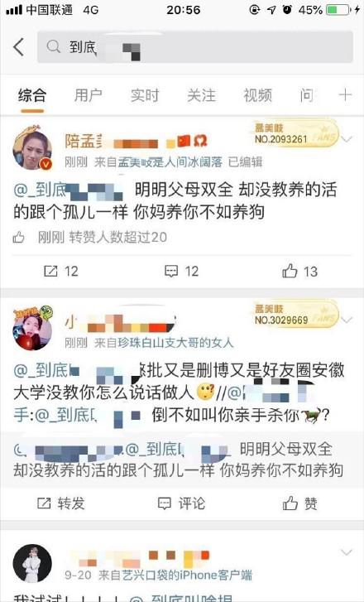Open the plus icon at tab bar end
Screen dimensions: 364x602
(345, 95)
